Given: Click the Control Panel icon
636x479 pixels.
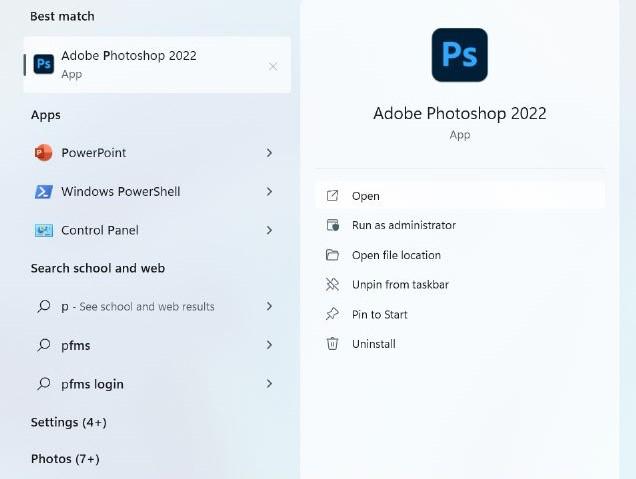Looking at the screenshot, I should 43,230.
